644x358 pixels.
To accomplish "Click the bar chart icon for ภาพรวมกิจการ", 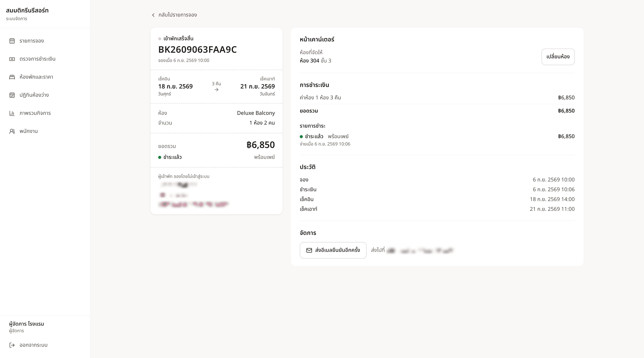I will point(12,113).
